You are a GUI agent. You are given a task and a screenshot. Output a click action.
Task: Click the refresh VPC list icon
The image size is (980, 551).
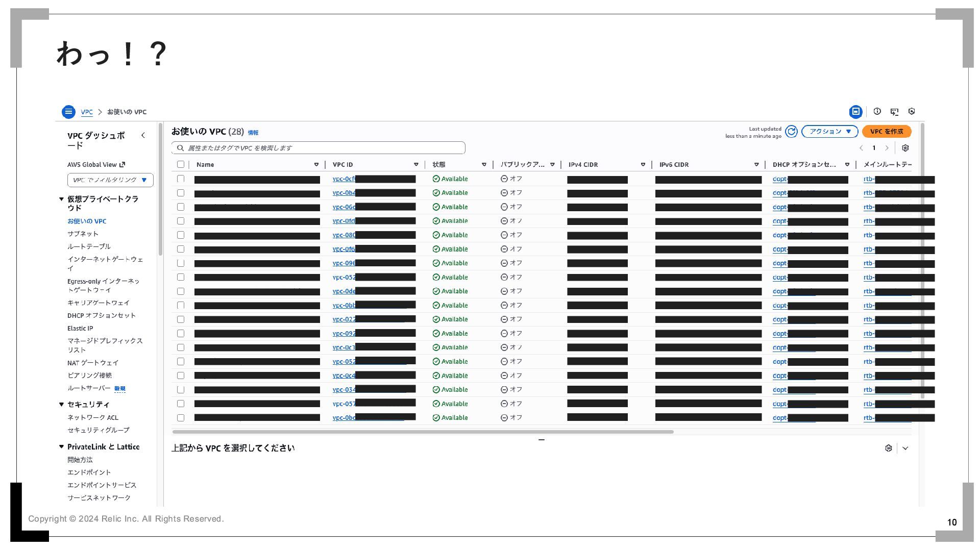pos(791,132)
